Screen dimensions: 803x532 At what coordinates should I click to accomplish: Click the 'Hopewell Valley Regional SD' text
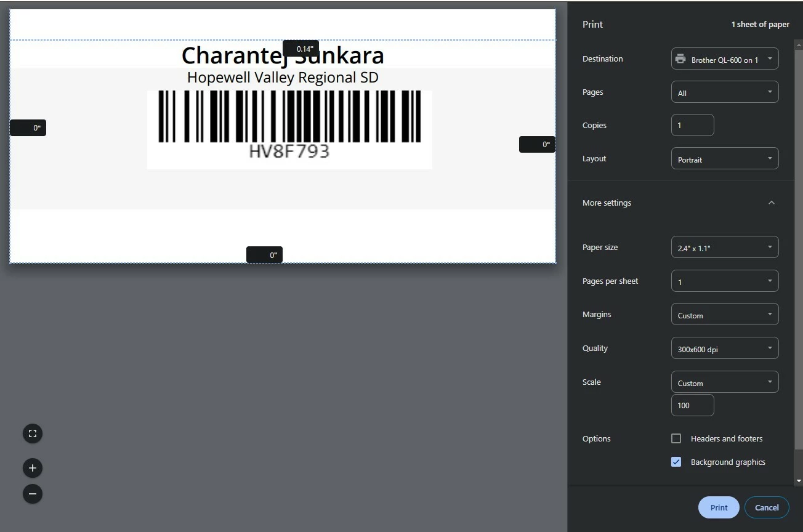pos(283,78)
